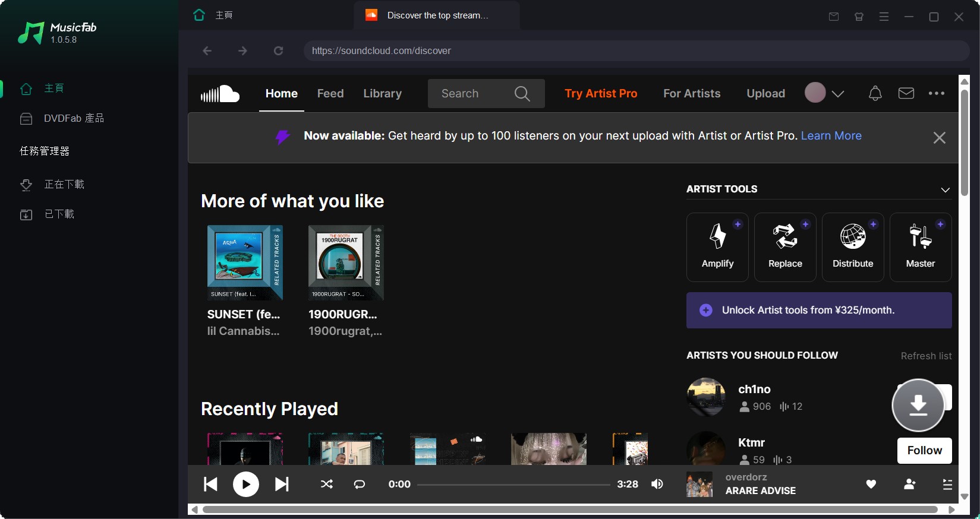Seek in the track progress bar
980x519 pixels.
tap(513, 485)
